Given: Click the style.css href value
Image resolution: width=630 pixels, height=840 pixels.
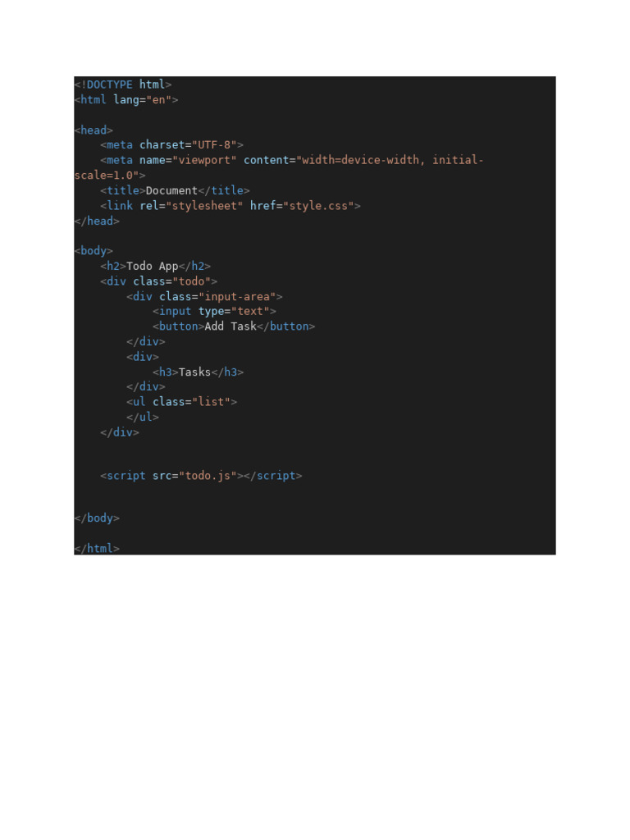Looking at the screenshot, I should (x=318, y=206).
